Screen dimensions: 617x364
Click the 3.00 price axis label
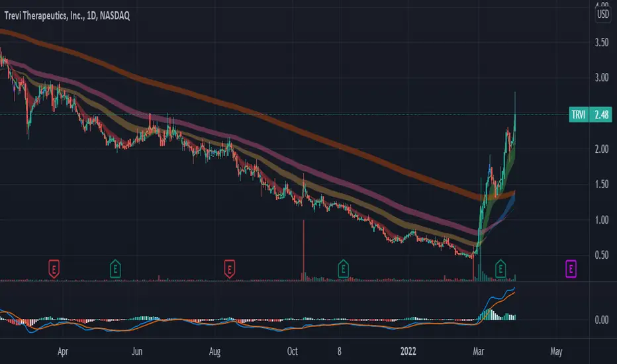(x=602, y=77)
